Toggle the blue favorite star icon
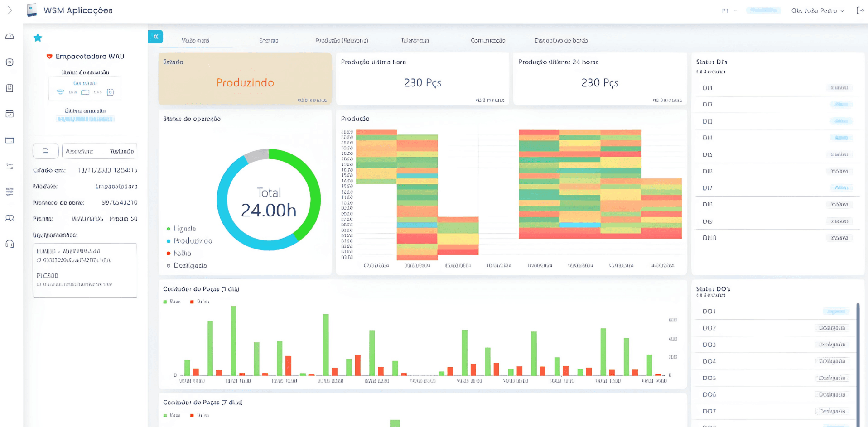Screen dimensions: 868x427 38,38
